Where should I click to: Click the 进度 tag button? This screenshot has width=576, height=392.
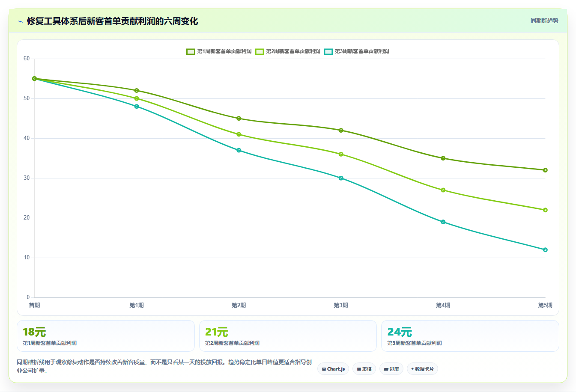391,369
